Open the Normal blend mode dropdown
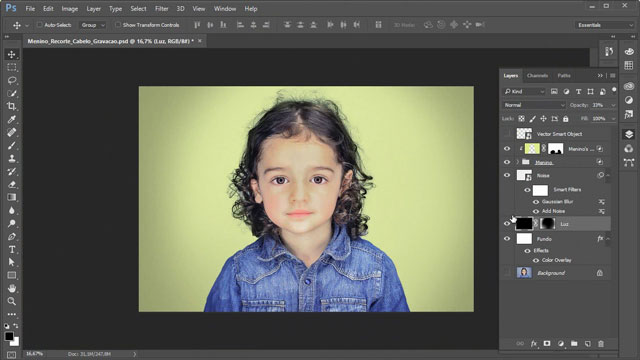 534,105
